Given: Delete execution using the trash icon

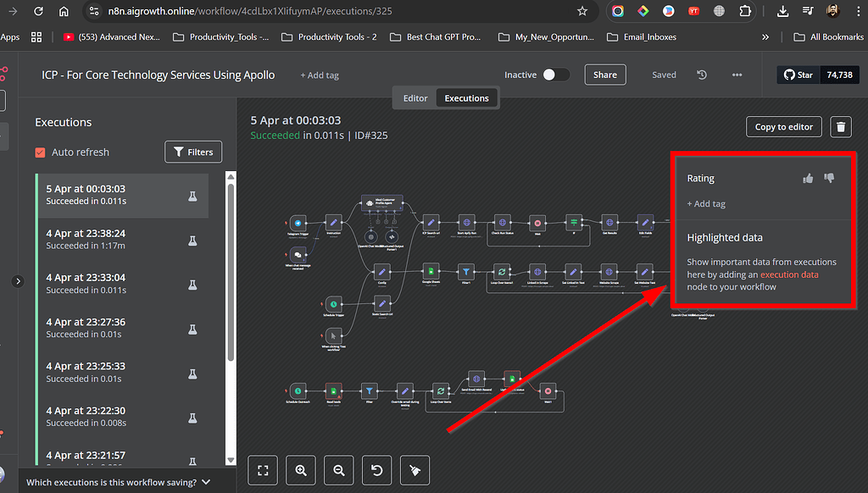Looking at the screenshot, I should (840, 127).
